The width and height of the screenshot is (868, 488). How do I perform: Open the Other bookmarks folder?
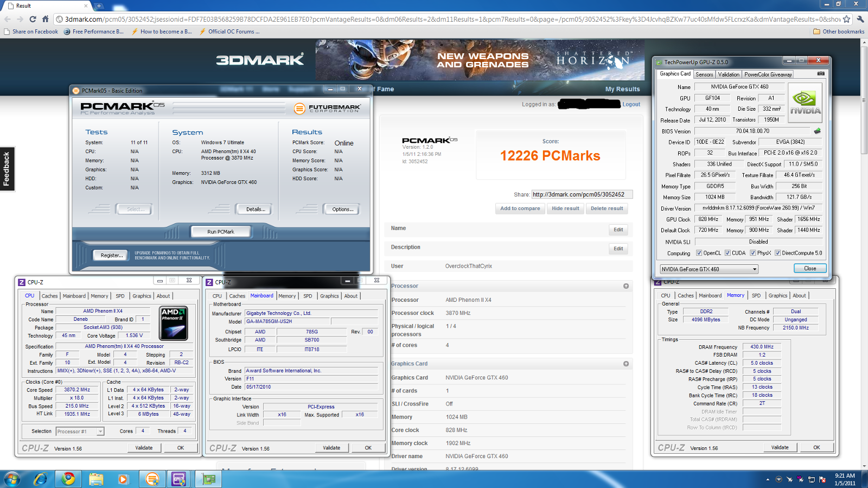pos(839,31)
